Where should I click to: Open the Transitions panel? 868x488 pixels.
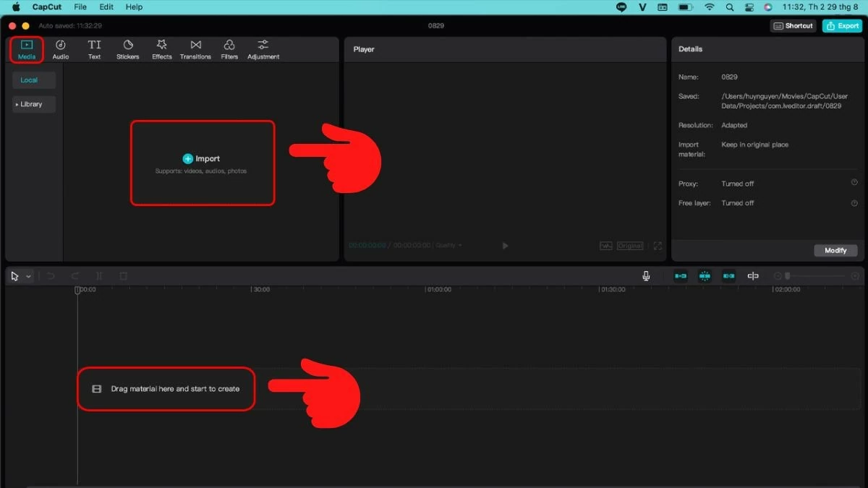click(195, 49)
